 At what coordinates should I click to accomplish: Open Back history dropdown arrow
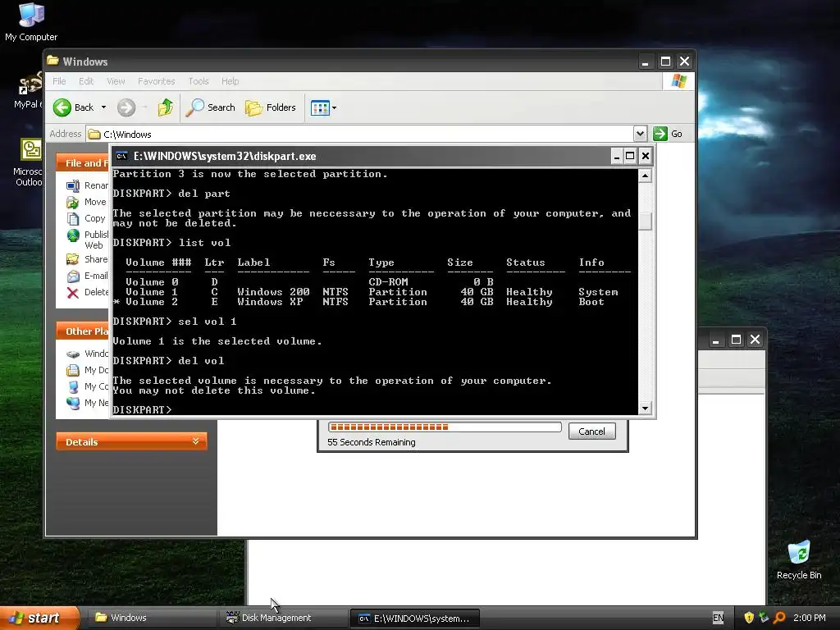coord(104,107)
